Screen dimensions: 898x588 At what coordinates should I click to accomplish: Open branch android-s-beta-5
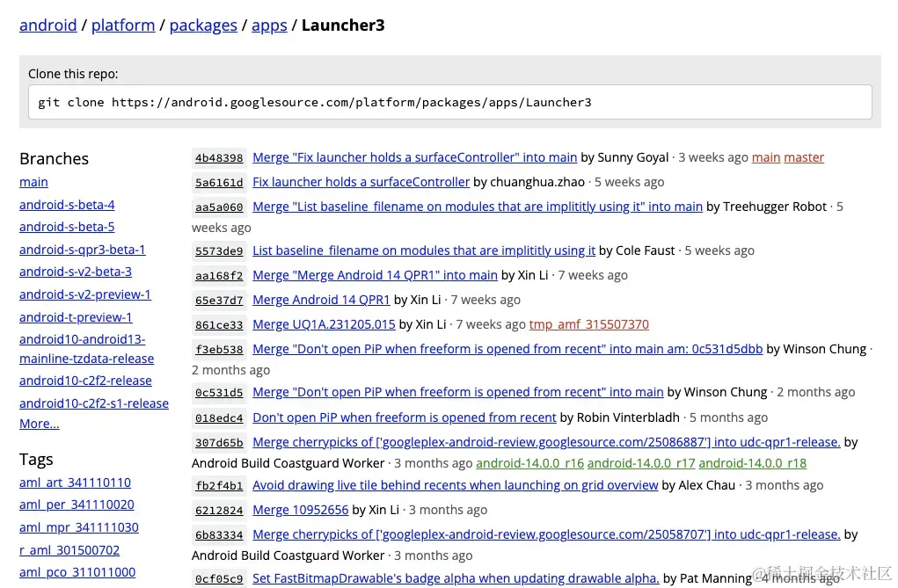[x=67, y=227]
